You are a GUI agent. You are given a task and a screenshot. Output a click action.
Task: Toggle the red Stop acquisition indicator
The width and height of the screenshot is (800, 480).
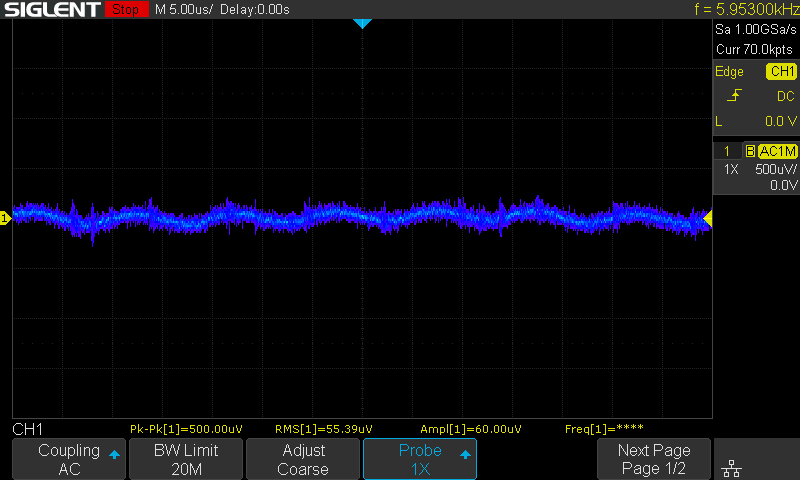coord(125,10)
